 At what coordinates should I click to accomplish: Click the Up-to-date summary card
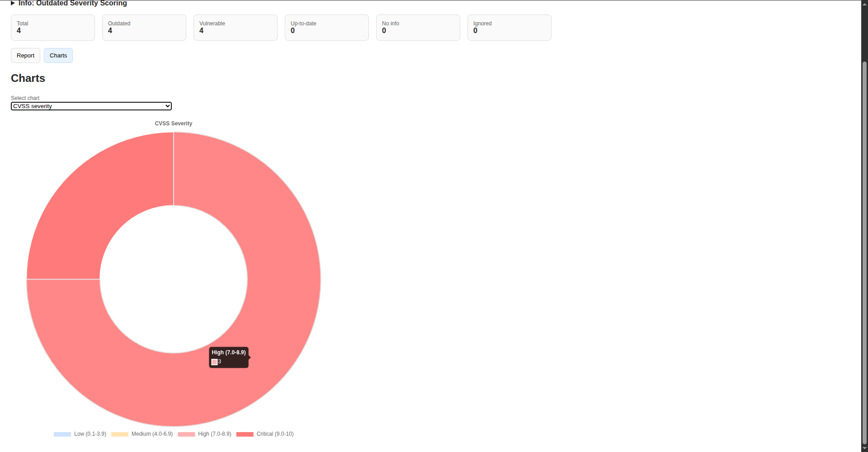point(326,28)
